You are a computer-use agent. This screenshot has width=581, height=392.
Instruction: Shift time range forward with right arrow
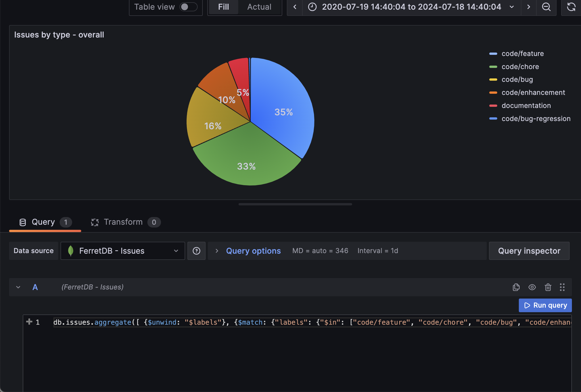[x=528, y=7]
